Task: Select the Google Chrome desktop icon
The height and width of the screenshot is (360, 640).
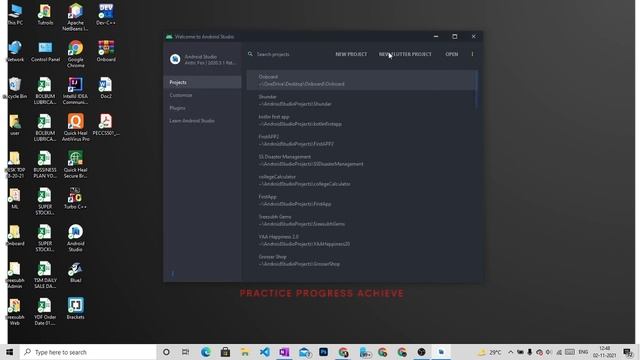Action: (75, 54)
